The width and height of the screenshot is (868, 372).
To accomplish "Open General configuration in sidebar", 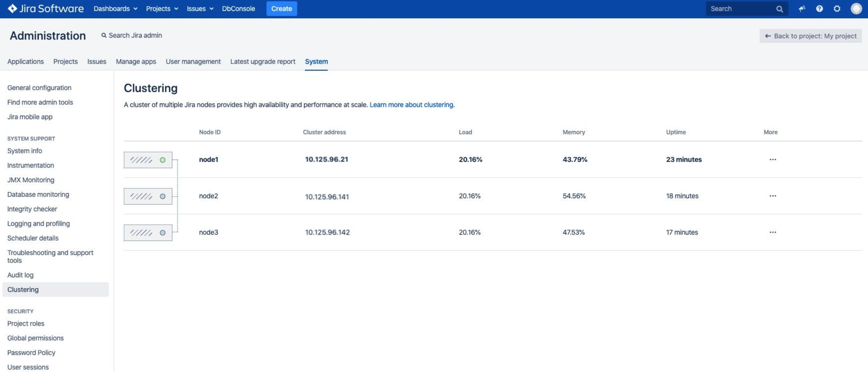I will (x=39, y=88).
